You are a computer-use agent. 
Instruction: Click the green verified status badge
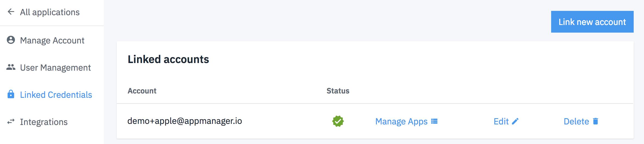pyautogui.click(x=338, y=121)
